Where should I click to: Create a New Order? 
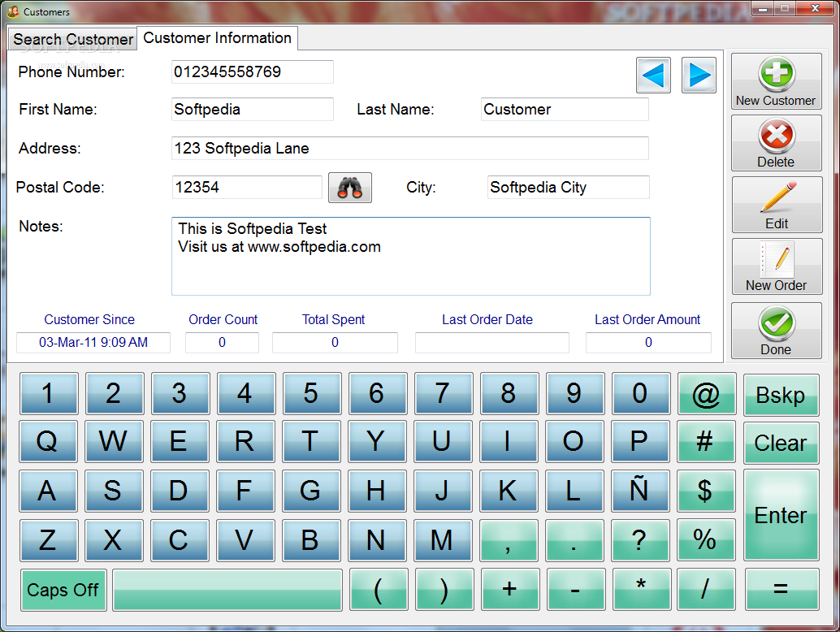(x=777, y=266)
